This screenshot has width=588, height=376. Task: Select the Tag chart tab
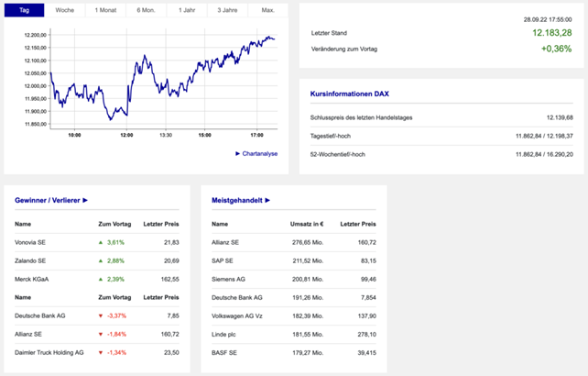25,9
